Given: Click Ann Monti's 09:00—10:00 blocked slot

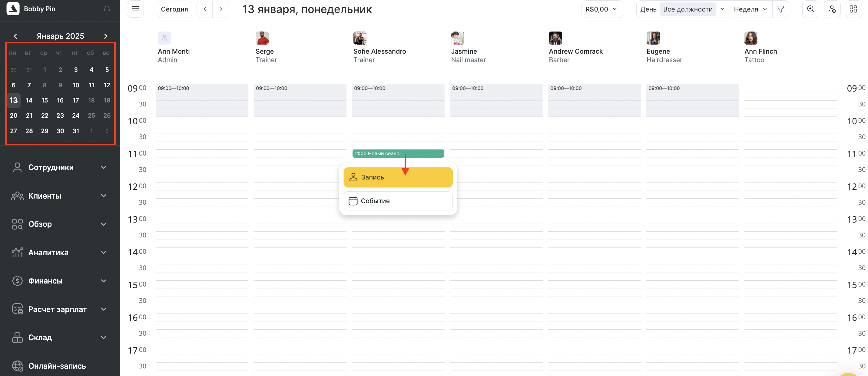Looking at the screenshot, I should click(x=202, y=100).
